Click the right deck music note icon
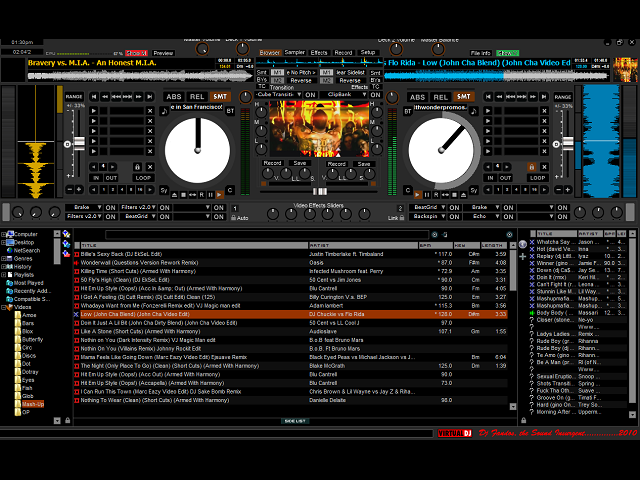This screenshot has height=480, width=640. point(473,111)
